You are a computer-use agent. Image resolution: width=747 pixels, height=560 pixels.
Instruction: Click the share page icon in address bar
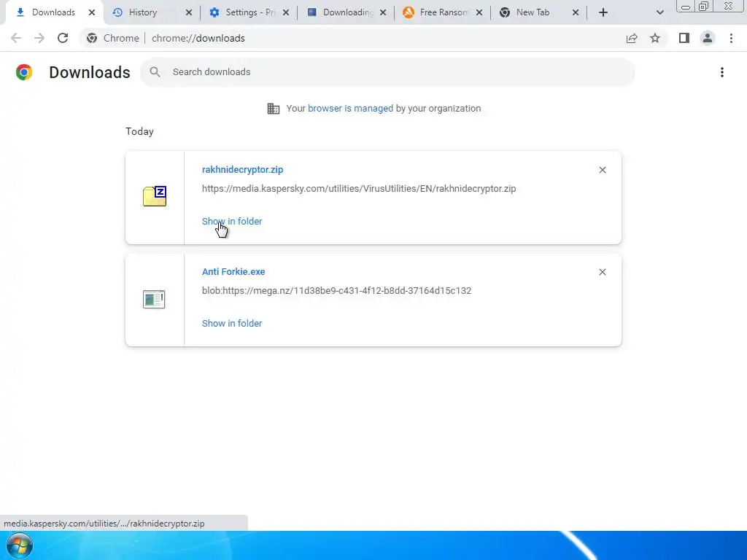pyautogui.click(x=632, y=38)
